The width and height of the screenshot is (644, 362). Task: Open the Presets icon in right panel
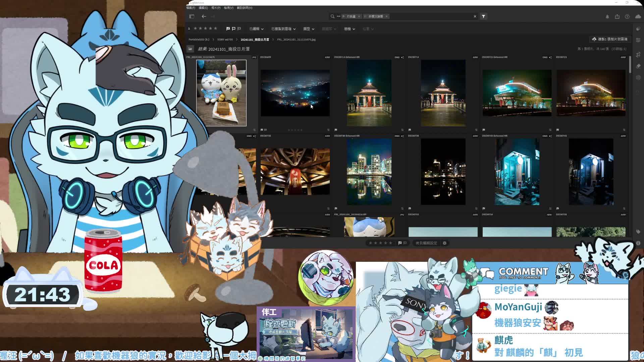(638, 29)
